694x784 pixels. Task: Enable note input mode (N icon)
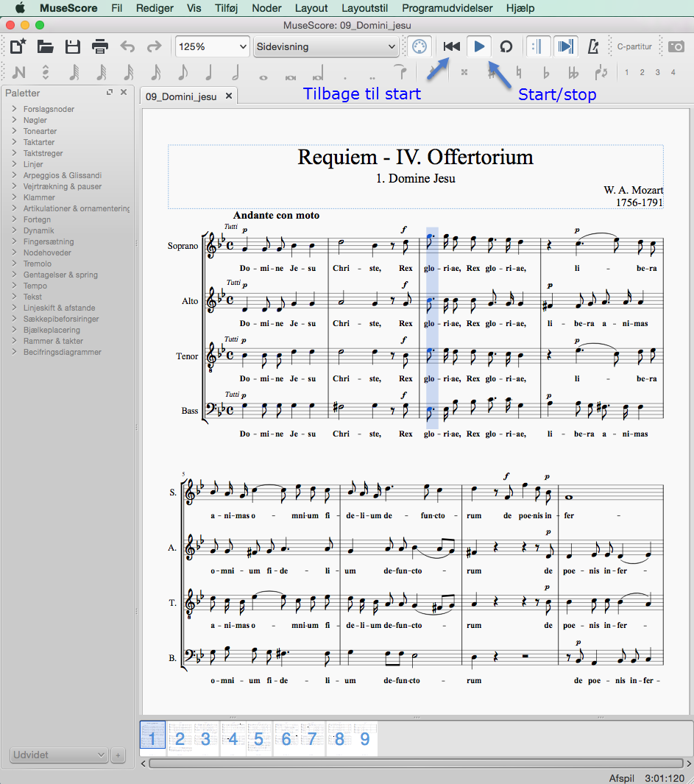click(19, 72)
